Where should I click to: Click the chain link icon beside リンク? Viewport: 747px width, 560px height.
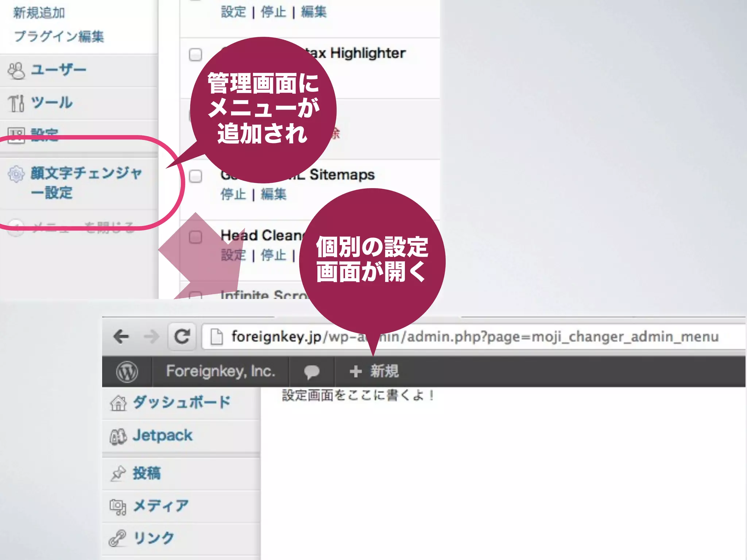point(117,538)
